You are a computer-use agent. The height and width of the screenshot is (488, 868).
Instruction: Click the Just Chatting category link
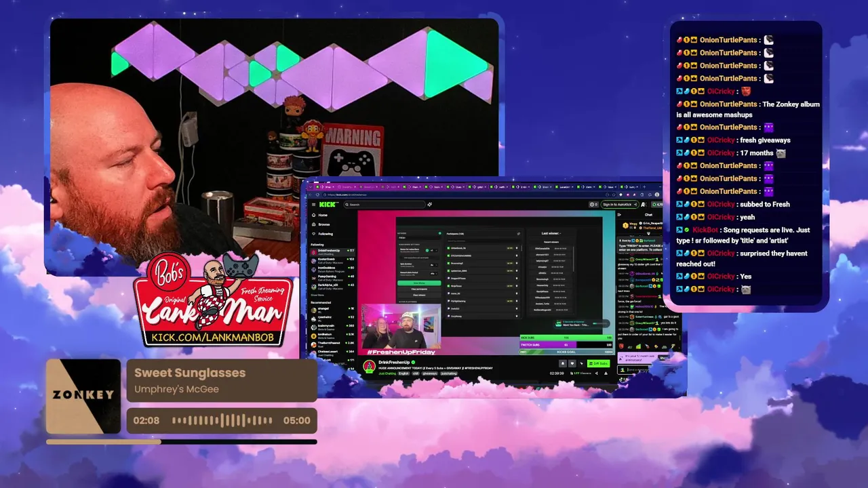387,373
